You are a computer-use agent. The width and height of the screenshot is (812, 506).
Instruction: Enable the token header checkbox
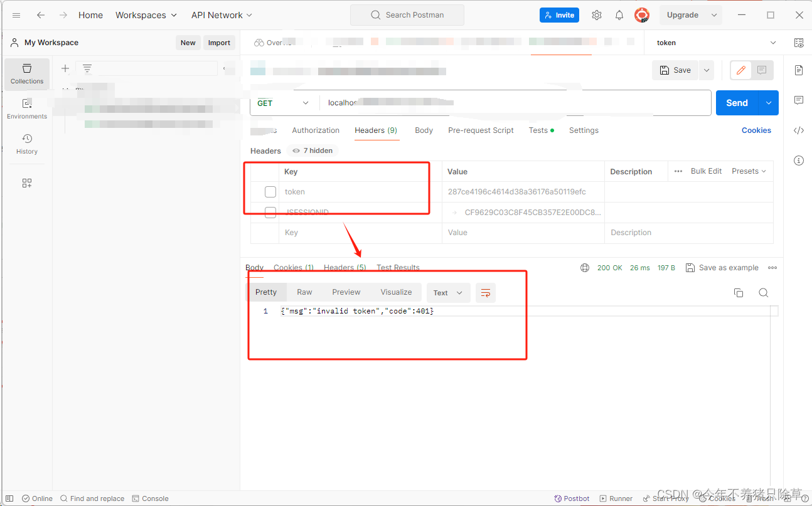click(x=270, y=192)
